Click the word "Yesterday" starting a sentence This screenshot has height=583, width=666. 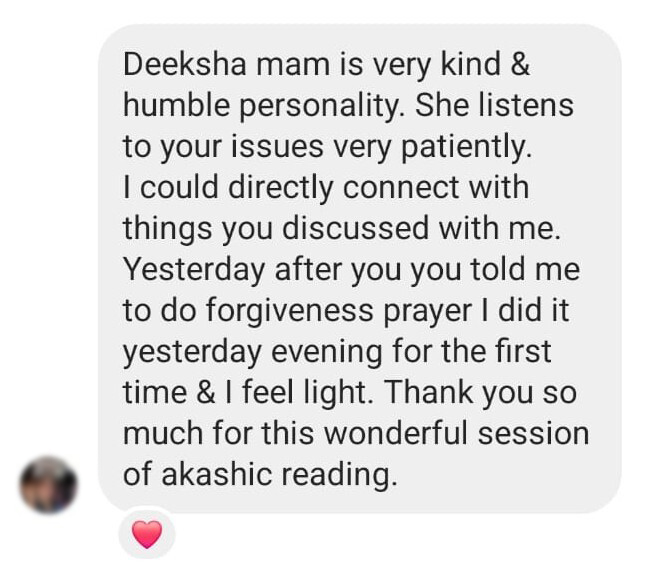194,270
